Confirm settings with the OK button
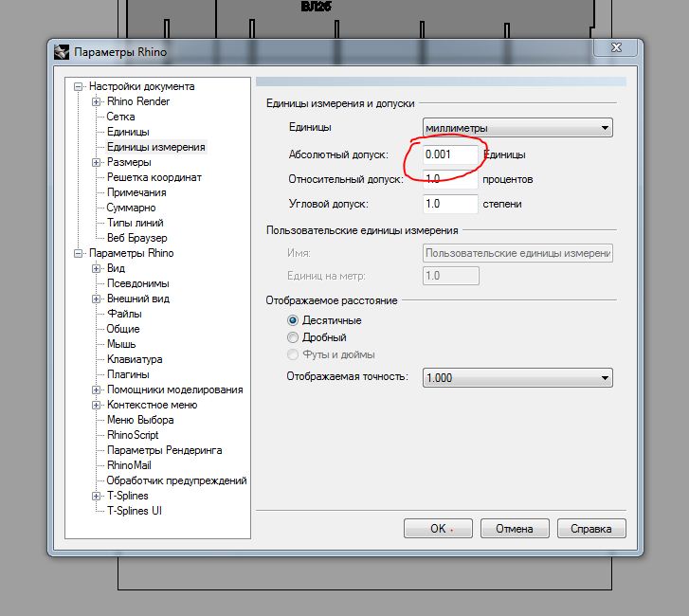This screenshot has width=689, height=616. [438, 528]
